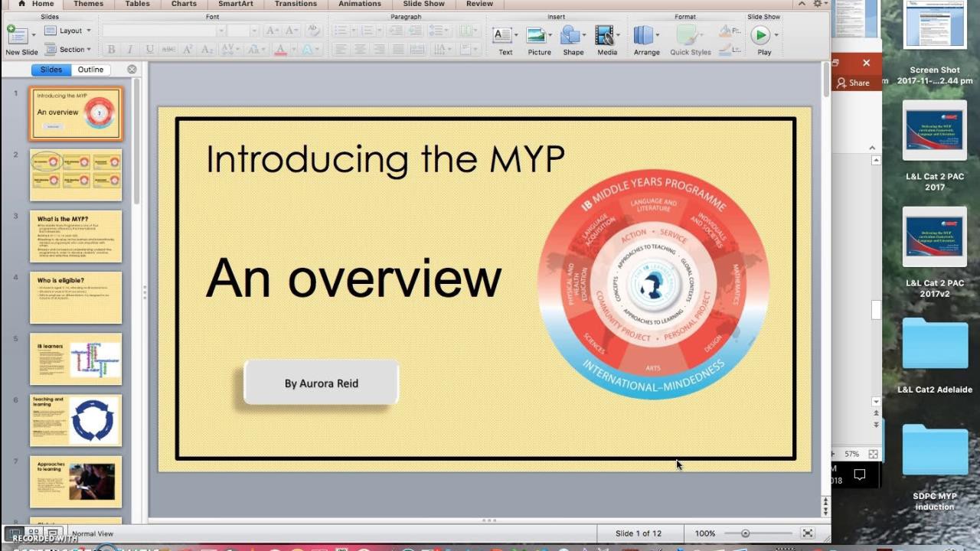Open Quick Styles gallery
Screen dimensions: 980x551
[690, 40]
